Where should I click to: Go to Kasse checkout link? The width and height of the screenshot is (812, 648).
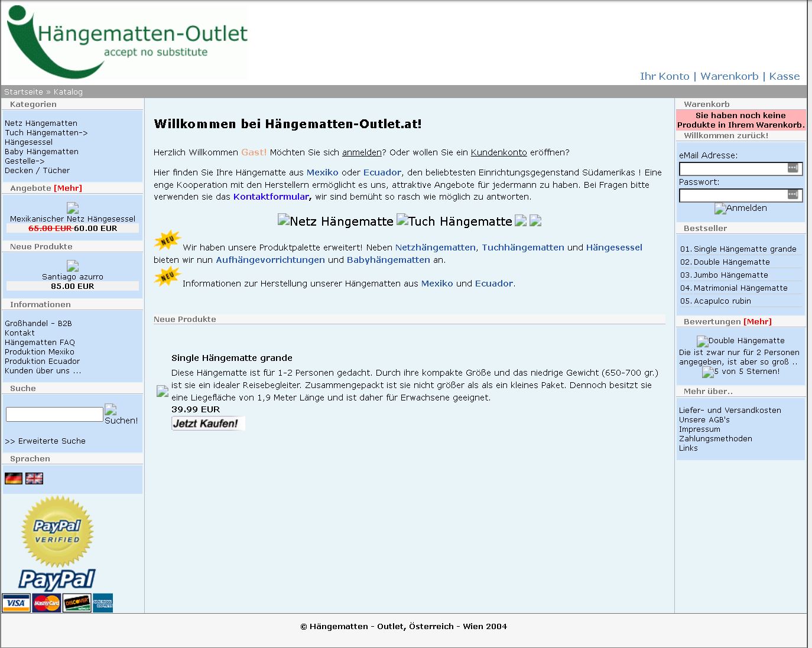pyautogui.click(x=784, y=76)
